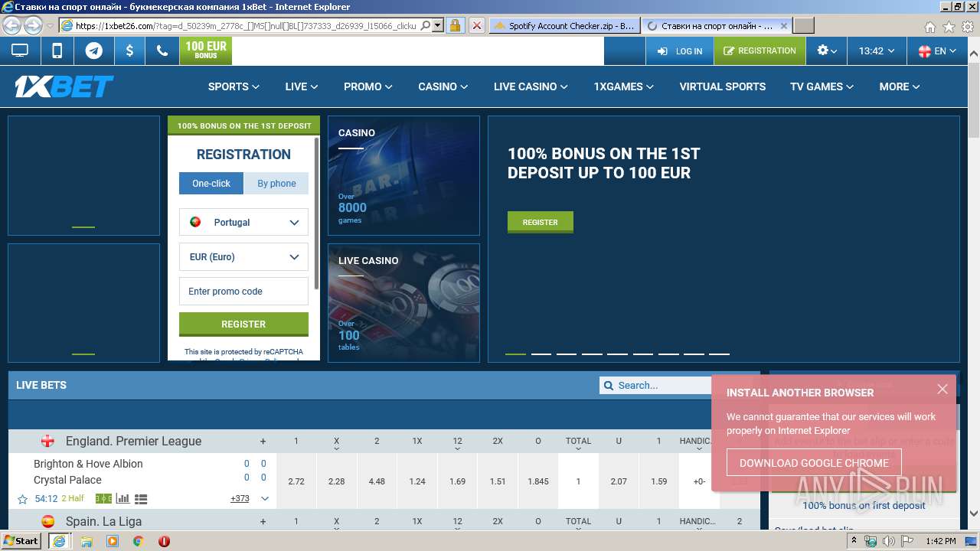
Task: Open the CASINO menu
Action: point(443,86)
